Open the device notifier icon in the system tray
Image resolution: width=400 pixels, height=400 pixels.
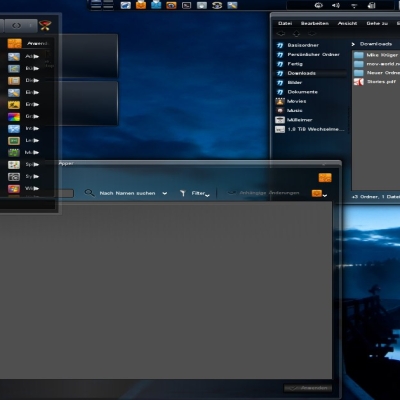(x=371, y=5)
